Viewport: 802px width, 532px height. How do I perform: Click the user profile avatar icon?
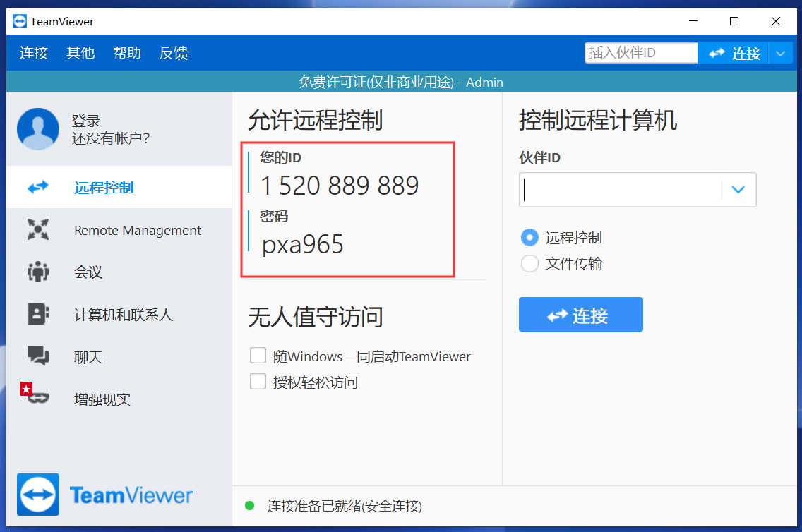[x=38, y=129]
